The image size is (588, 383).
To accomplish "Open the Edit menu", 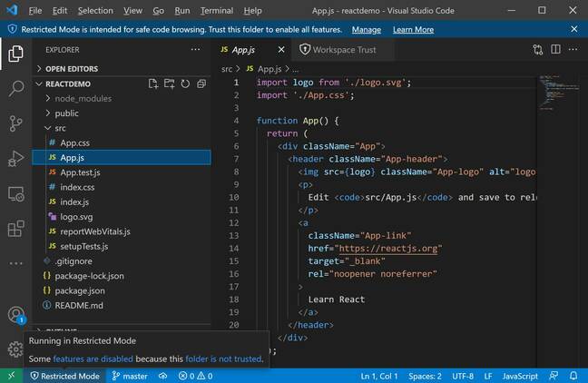I will (x=60, y=11).
